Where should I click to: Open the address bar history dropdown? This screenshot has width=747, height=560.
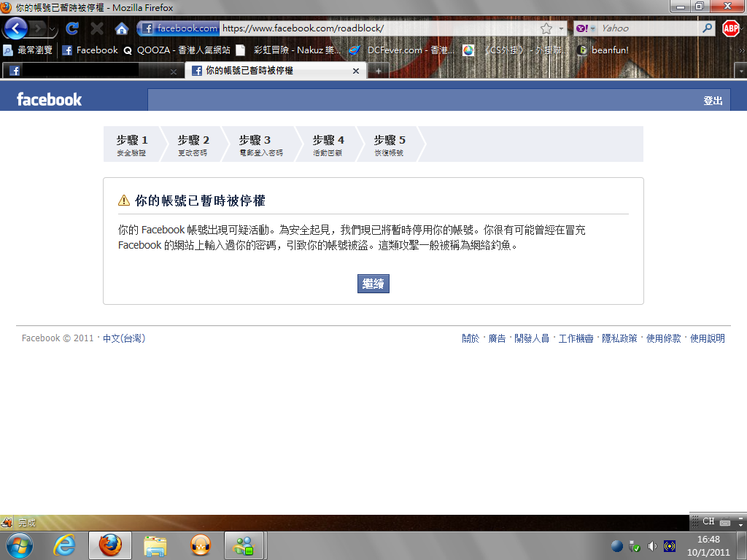point(561,28)
